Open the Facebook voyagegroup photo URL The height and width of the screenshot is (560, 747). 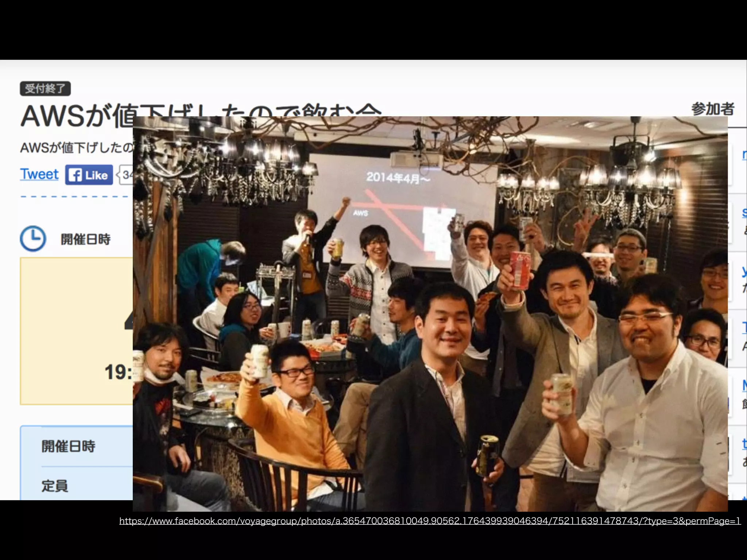(x=430, y=521)
